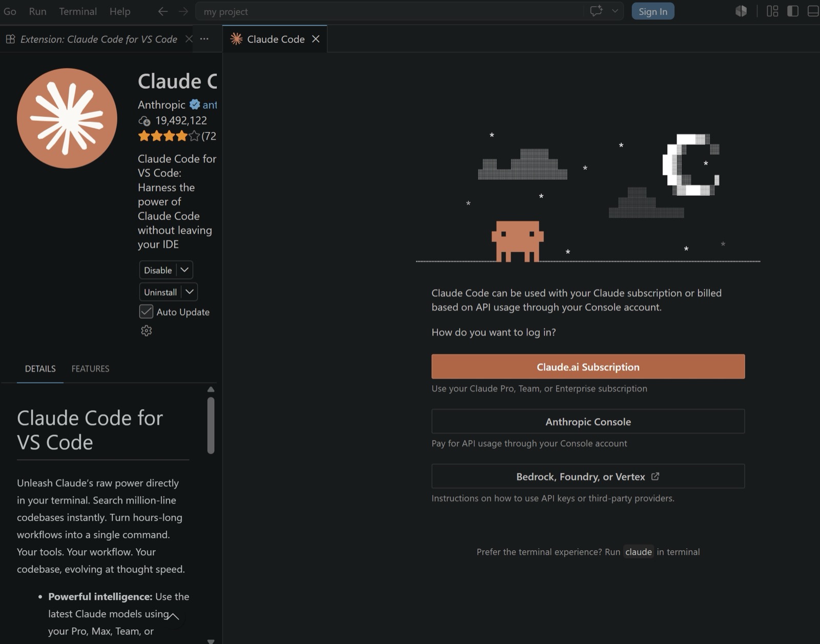Click the extension icon on the Extension tab
Screen dimensions: 820x644
(10, 39)
